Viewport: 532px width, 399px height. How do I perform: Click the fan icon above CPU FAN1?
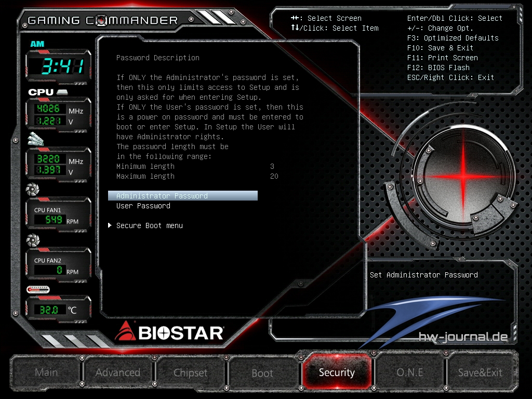tap(33, 189)
